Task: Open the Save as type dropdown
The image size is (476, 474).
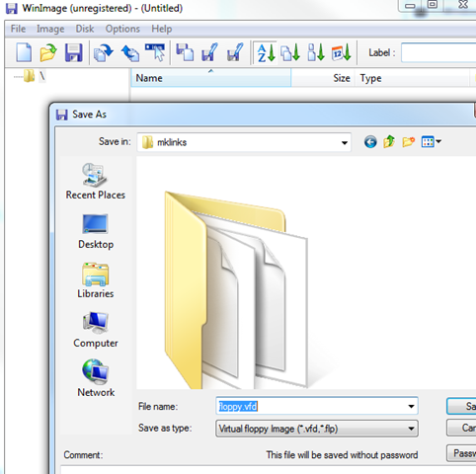Action: [x=411, y=429]
